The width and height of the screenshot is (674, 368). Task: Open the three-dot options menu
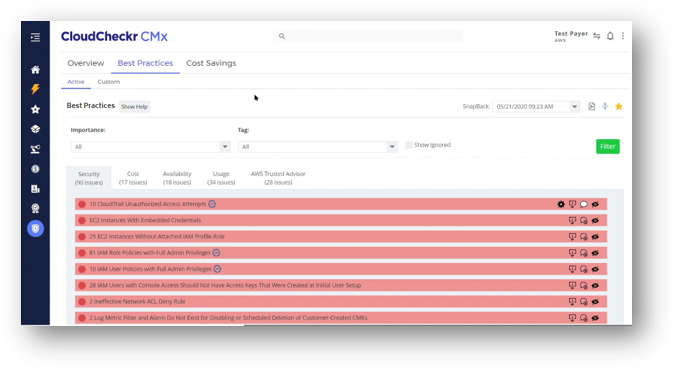tap(623, 36)
